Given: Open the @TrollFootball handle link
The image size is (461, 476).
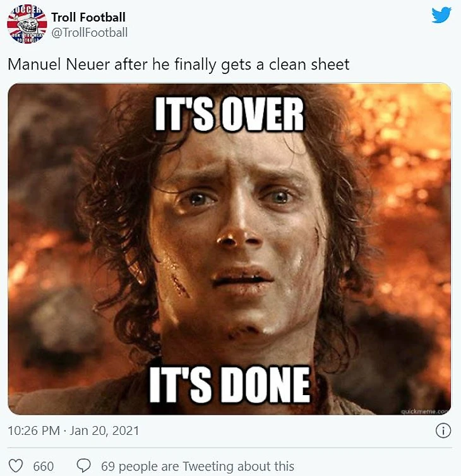Looking at the screenshot, I should (90, 32).
